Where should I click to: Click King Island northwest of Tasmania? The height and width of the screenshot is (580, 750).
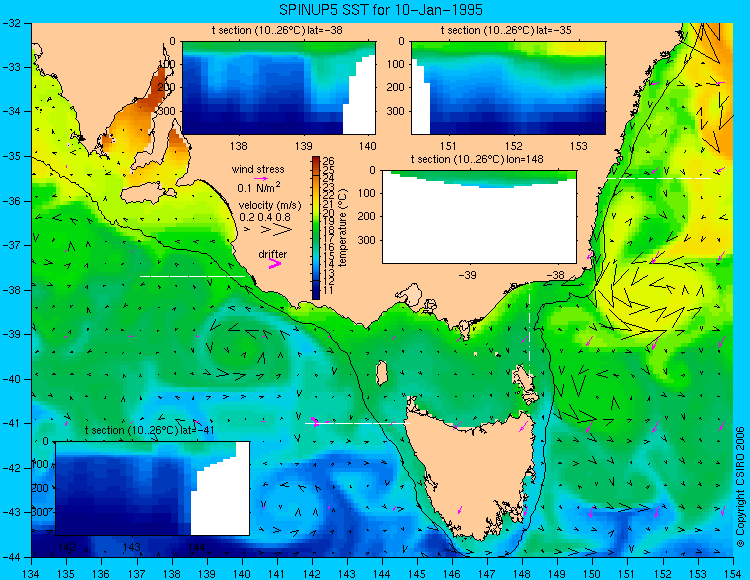[381, 373]
